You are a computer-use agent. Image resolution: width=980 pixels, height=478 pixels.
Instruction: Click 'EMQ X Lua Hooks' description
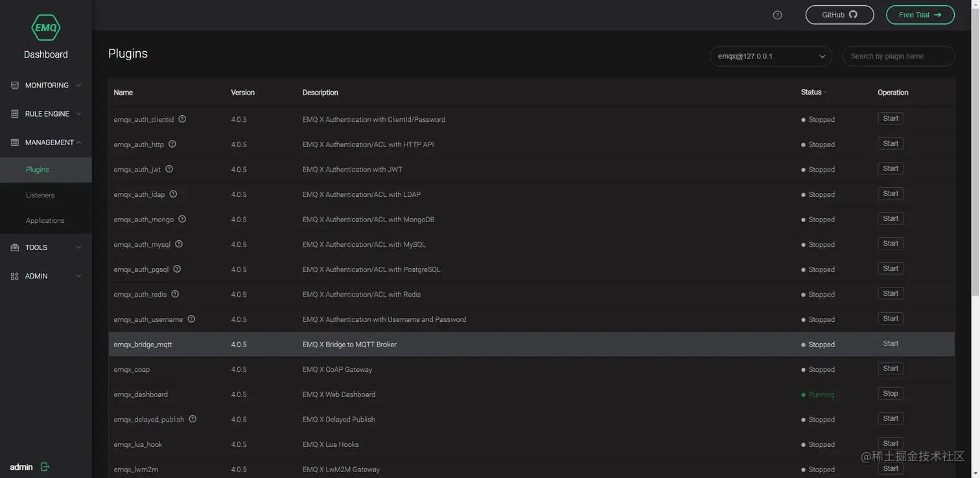pyautogui.click(x=331, y=444)
